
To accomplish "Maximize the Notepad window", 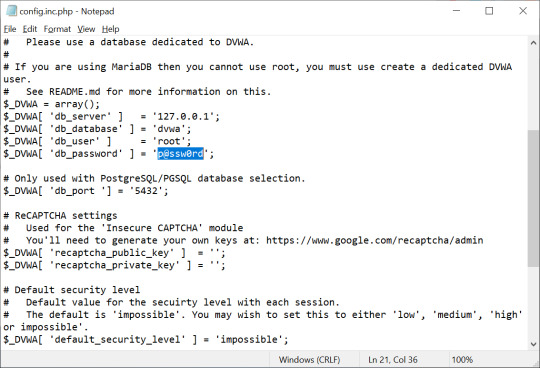I will [x=489, y=11].
